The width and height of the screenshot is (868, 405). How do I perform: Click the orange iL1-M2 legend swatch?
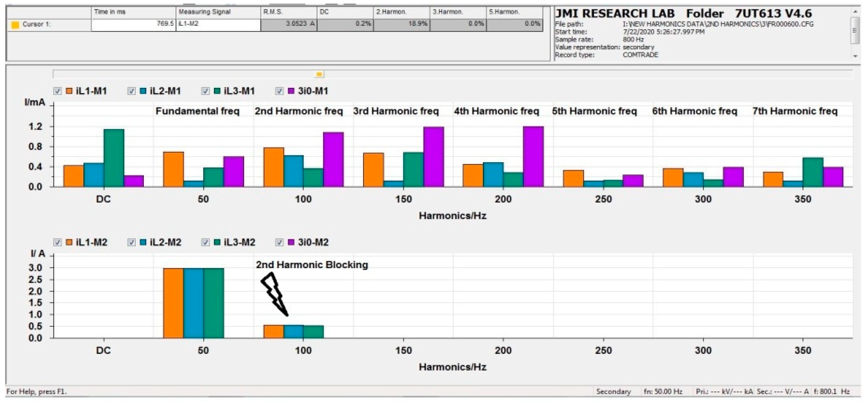click(69, 242)
